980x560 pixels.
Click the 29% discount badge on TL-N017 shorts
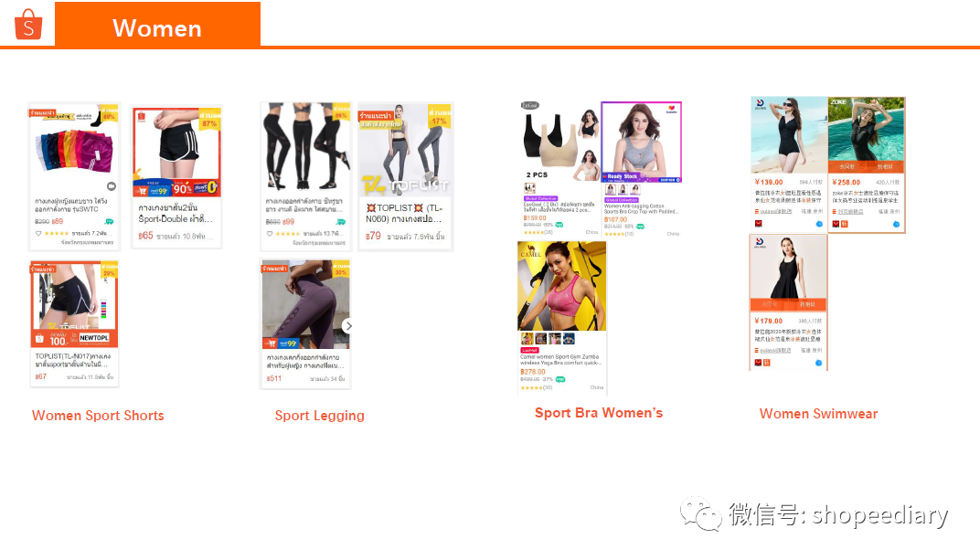(109, 269)
